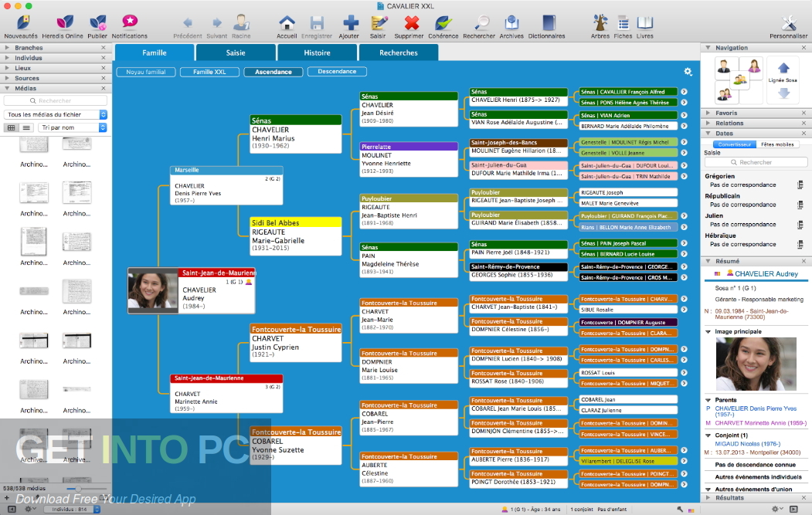
Task: Select CHAVELIER Audrey in the Résumé header
Action: point(766,274)
